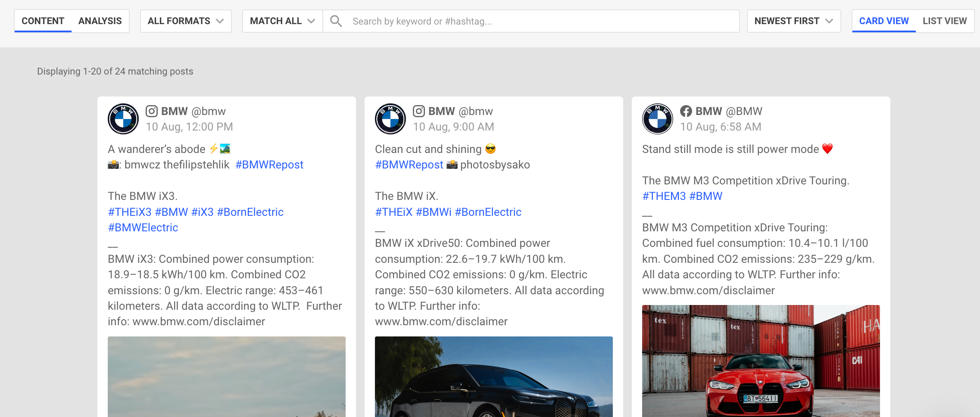The height and width of the screenshot is (417, 980).
Task: Switch to List View layout
Action: pos(945,21)
